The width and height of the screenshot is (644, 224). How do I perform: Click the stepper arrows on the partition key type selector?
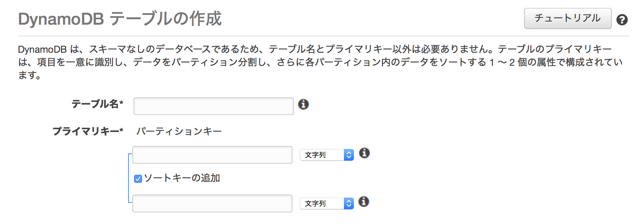[x=349, y=155]
